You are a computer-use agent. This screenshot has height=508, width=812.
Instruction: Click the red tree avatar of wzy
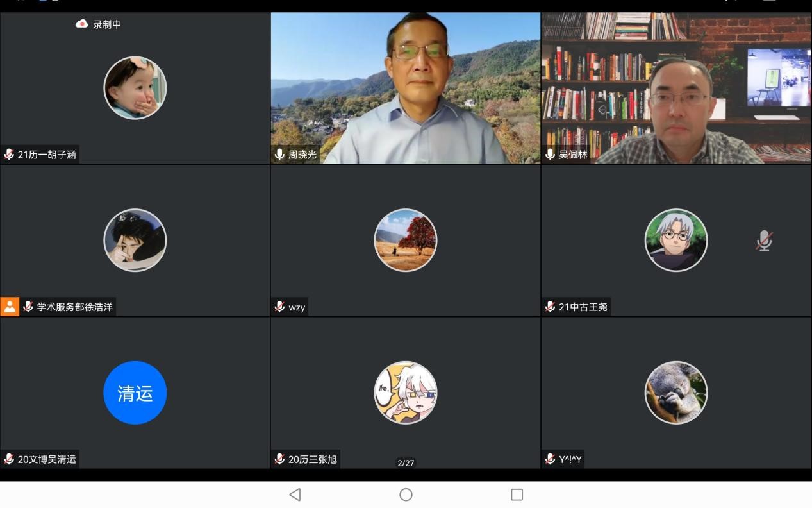(406, 241)
